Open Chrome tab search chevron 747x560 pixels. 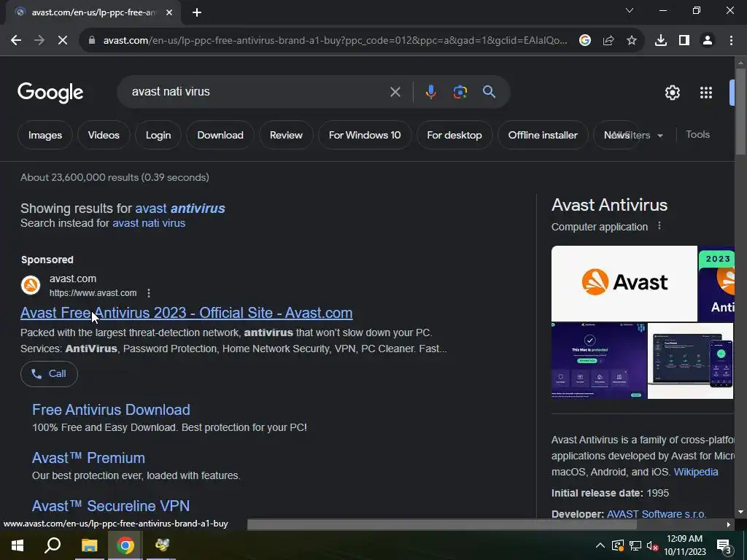(630, 10)
